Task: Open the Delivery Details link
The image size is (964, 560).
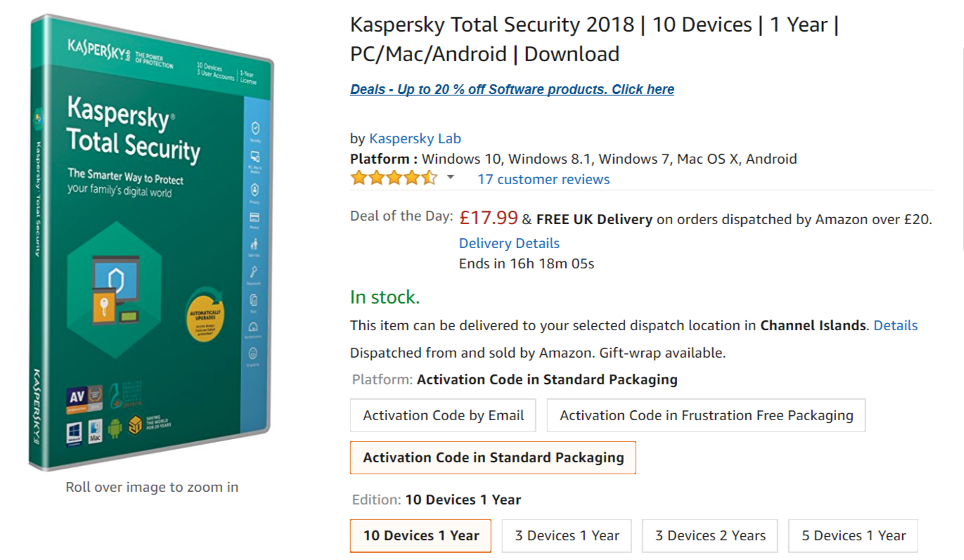Action: point(509,243)
